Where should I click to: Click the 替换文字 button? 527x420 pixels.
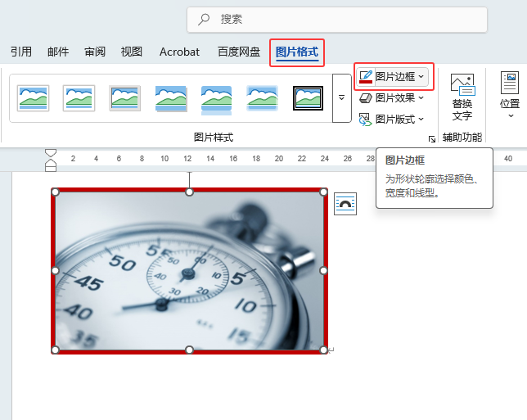(x=462, y=97)
